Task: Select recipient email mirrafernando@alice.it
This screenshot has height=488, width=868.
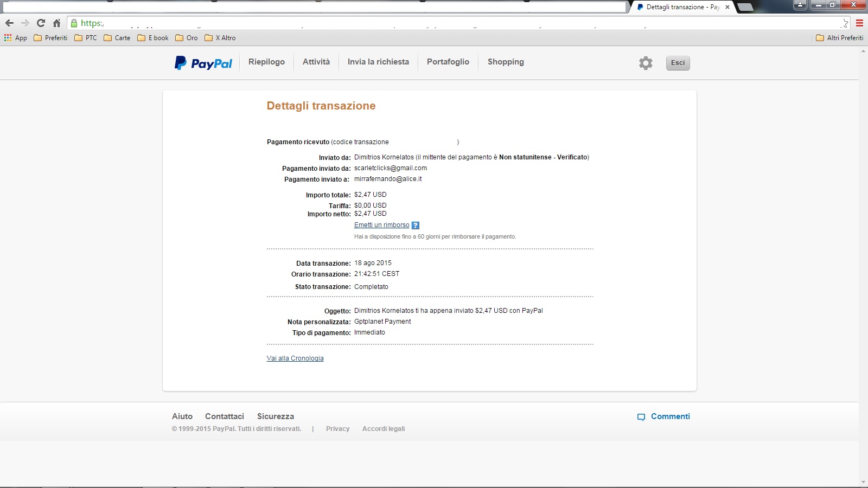Action: click(388, 179)
